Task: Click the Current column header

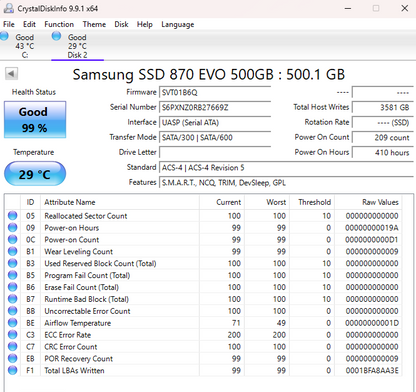Action: [222, 202]
